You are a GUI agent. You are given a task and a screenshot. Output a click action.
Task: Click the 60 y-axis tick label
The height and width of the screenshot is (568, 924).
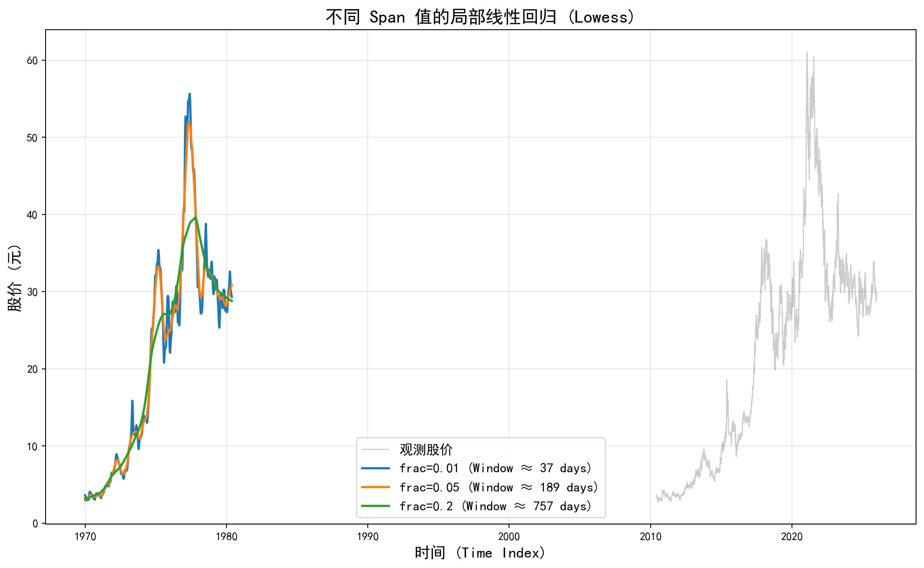[32, 61]
